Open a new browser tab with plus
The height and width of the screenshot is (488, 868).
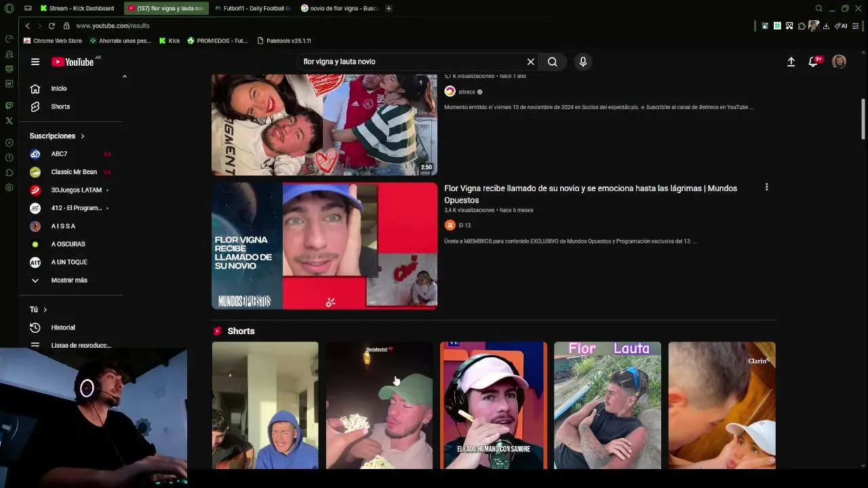389,8
